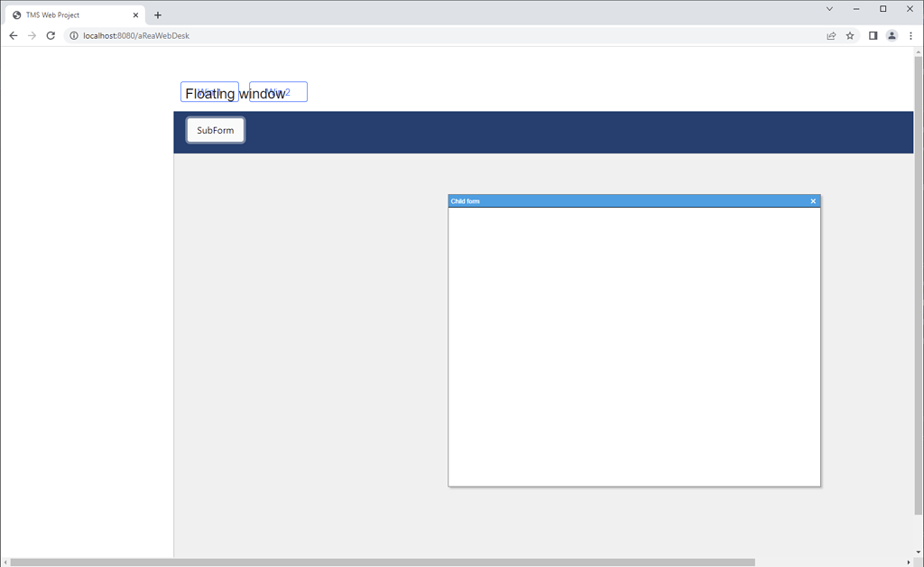Click the Window button behind Floating window text
The width and height of the screenshot is (924, 567).
click(209, 91)
